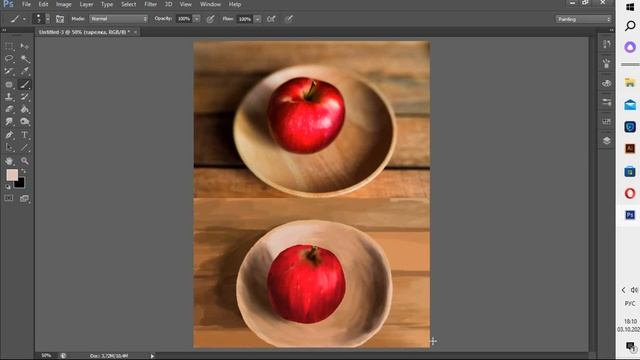Open the blending Mode dropdown
Image resolution: width=640 pixels, height=360 pixels.
click(118, 19)
